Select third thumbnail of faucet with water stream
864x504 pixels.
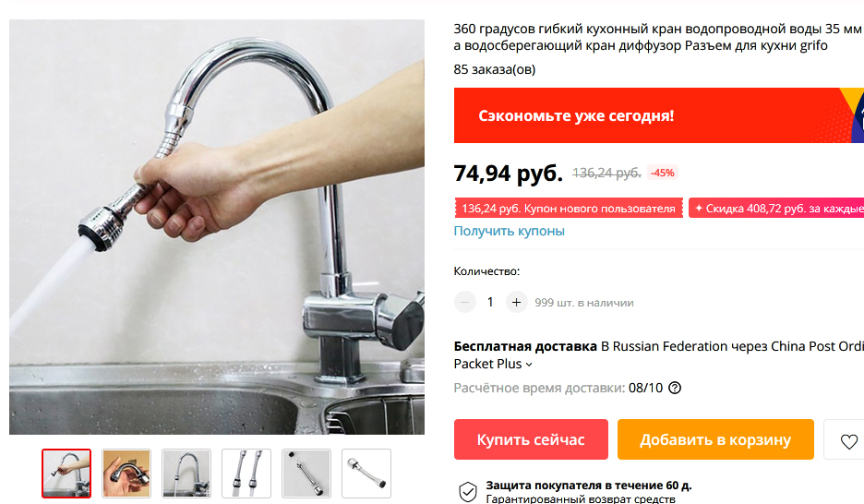coord(186,474)
